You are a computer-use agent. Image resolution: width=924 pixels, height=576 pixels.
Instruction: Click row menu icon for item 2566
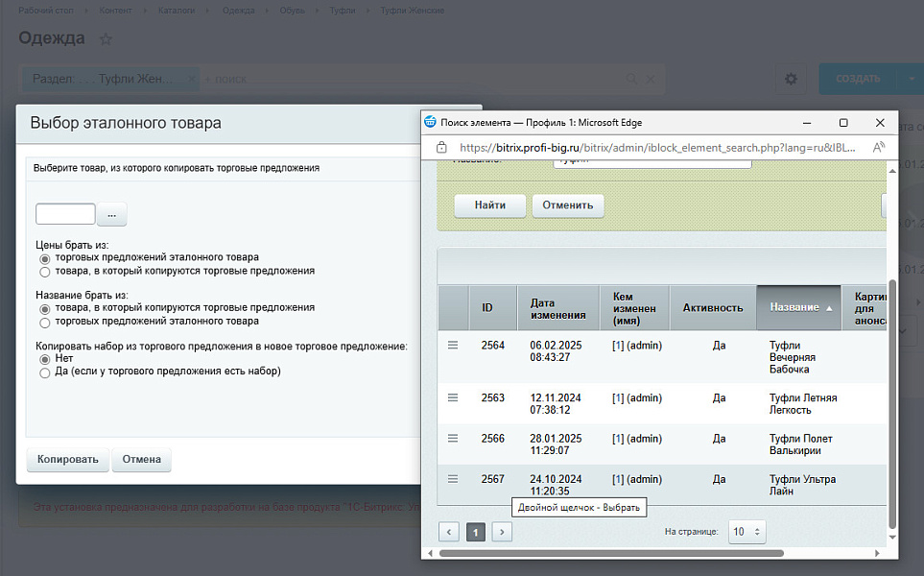(453, 438)
